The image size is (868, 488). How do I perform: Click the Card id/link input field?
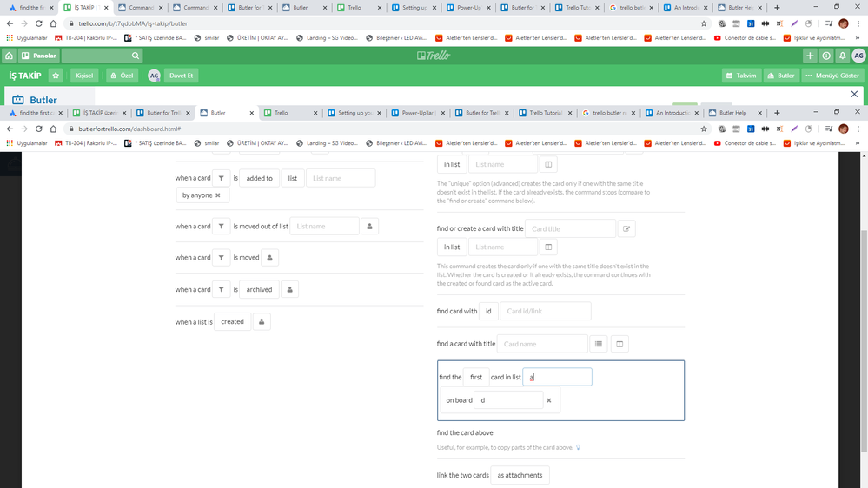point(546,311)
